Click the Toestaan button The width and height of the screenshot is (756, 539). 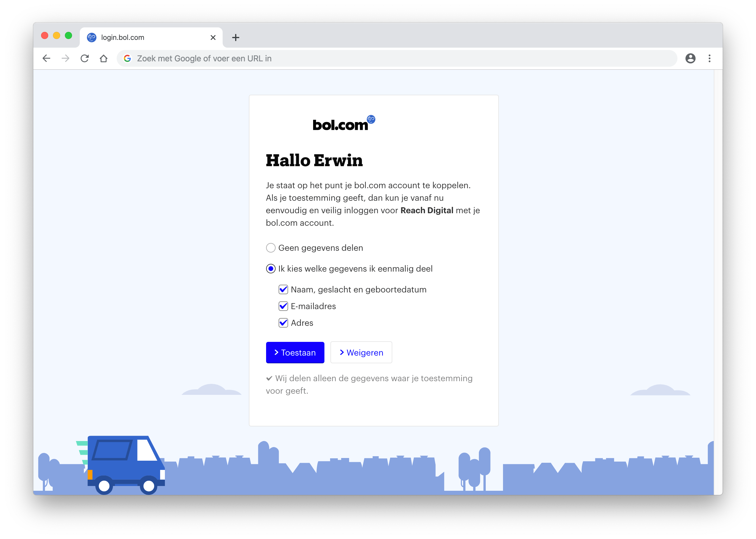point(295,353)
